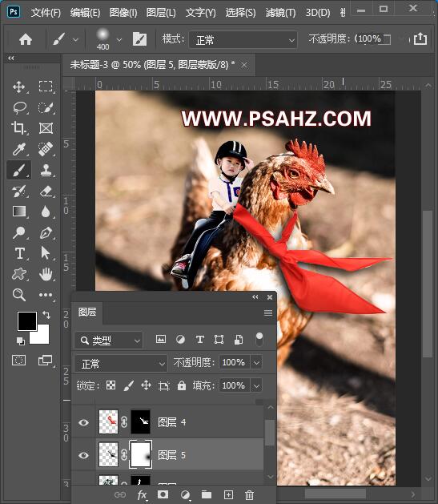Change the screen mode
Image resolution: width=438 pixels, height=504 pixels.
point(46,361)
